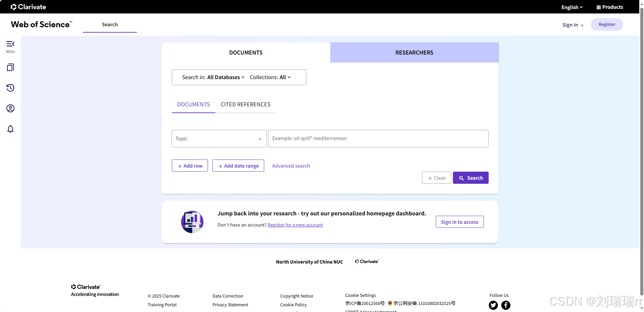Open Clarivate Facebook page icon
Image resolution: width=644 pixels, height=312 pixels.
point(506,305)
